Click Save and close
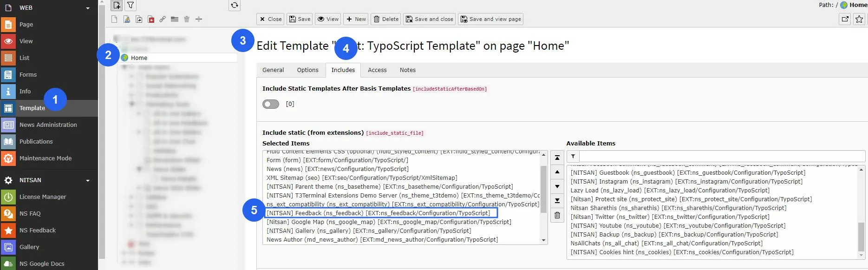Image resolution: width=868 pixels, height=270 pixels. tap(430, 19)
